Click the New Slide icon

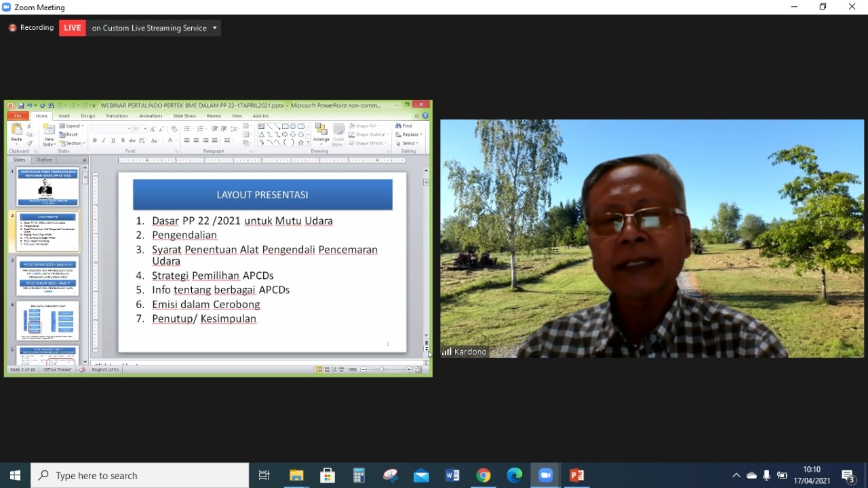(49, 134)
